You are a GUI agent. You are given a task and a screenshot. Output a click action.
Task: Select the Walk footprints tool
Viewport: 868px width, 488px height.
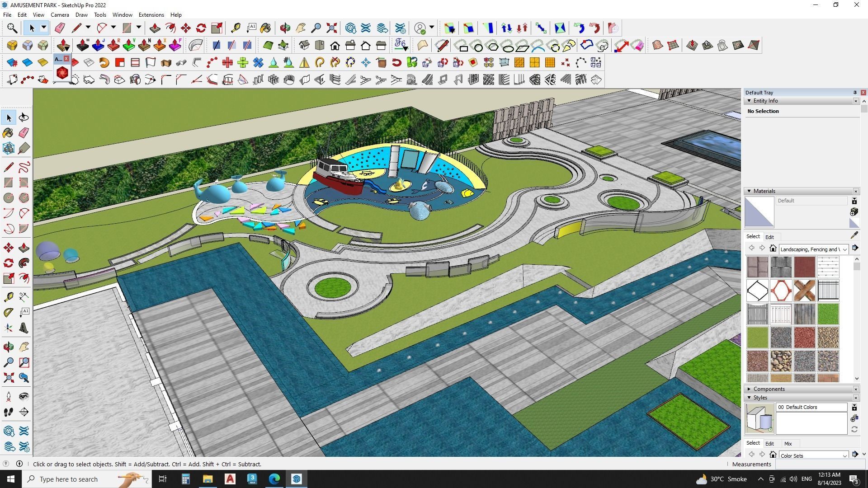pos(8,412)
